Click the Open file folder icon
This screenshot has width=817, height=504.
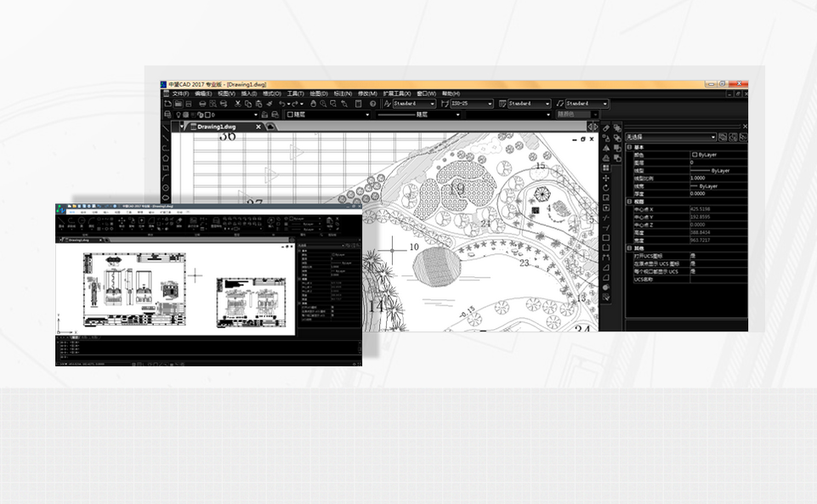click(x=179, y=104)
